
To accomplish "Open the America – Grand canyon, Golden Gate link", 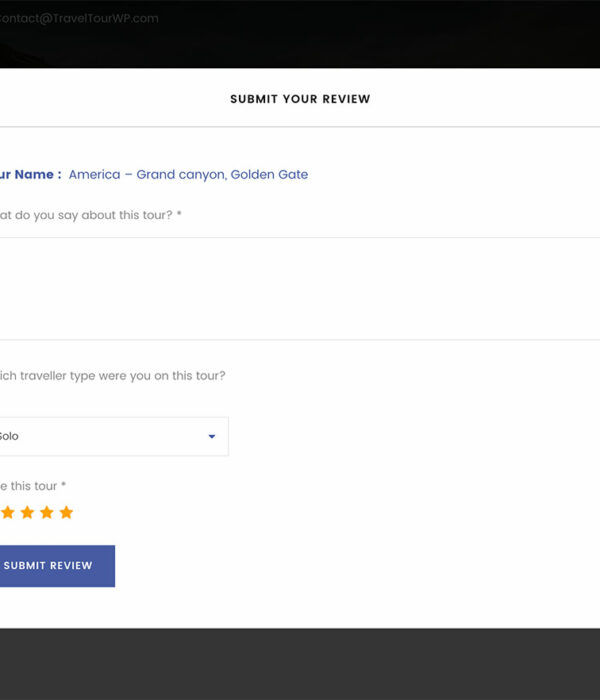I will [x=188, y=175].
